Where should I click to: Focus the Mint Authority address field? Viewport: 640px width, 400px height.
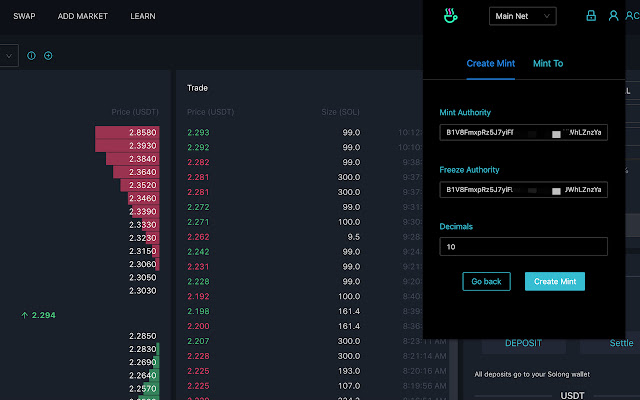(523, 133)
